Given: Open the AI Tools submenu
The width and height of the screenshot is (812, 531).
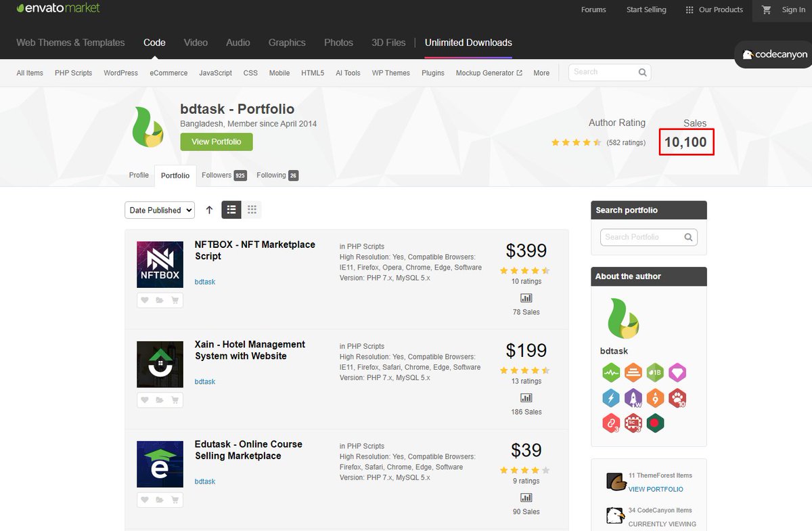Looking at the screenshot, I should (x=348, y=72).
